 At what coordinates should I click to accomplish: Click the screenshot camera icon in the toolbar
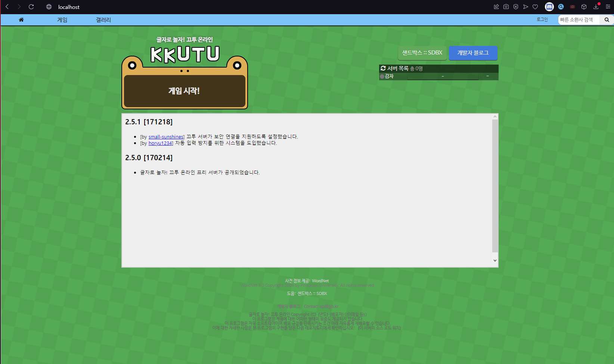pos(506,7)
